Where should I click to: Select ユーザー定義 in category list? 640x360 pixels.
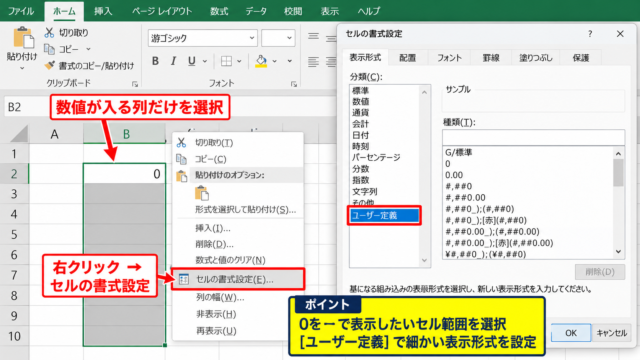(384, 216)
